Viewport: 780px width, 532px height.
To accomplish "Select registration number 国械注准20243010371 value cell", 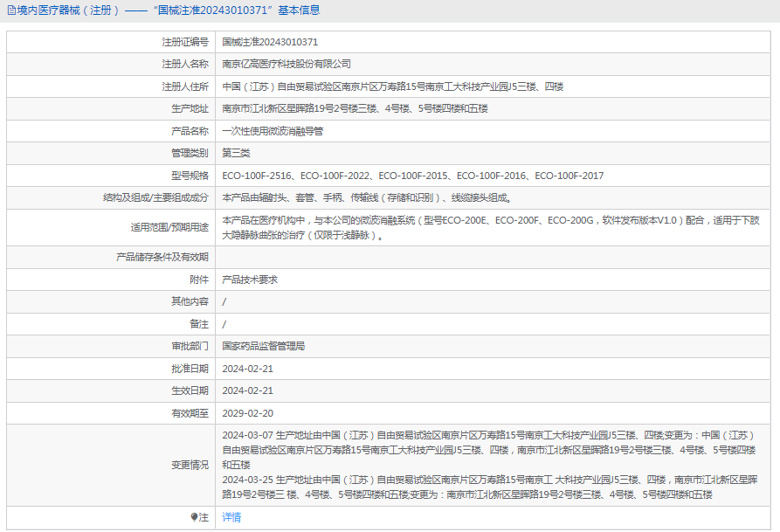I will point(270,42).
